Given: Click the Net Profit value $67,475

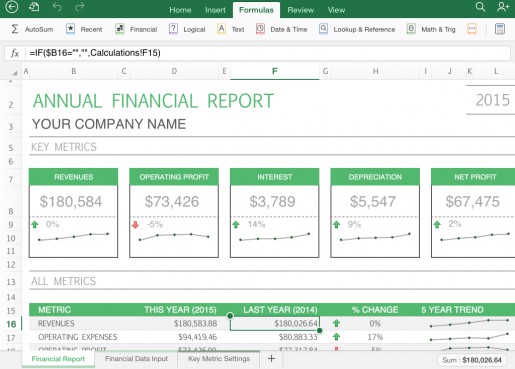Looking at the screenshot, I should (473, 201).
